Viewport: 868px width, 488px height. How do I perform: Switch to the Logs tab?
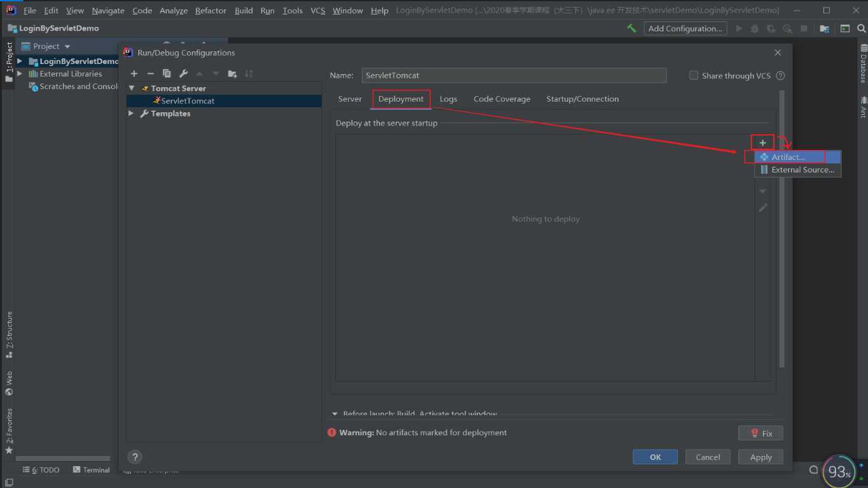tap(448, 99)
